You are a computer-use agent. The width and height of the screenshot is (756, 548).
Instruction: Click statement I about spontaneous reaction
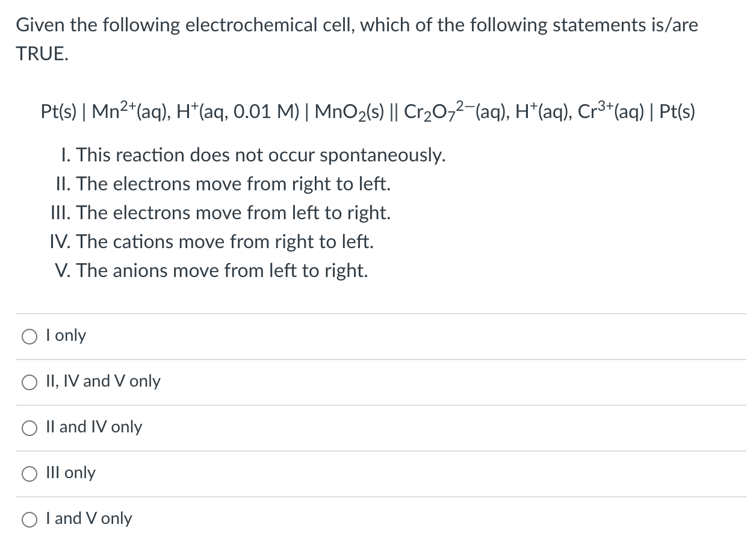[253, 155]
